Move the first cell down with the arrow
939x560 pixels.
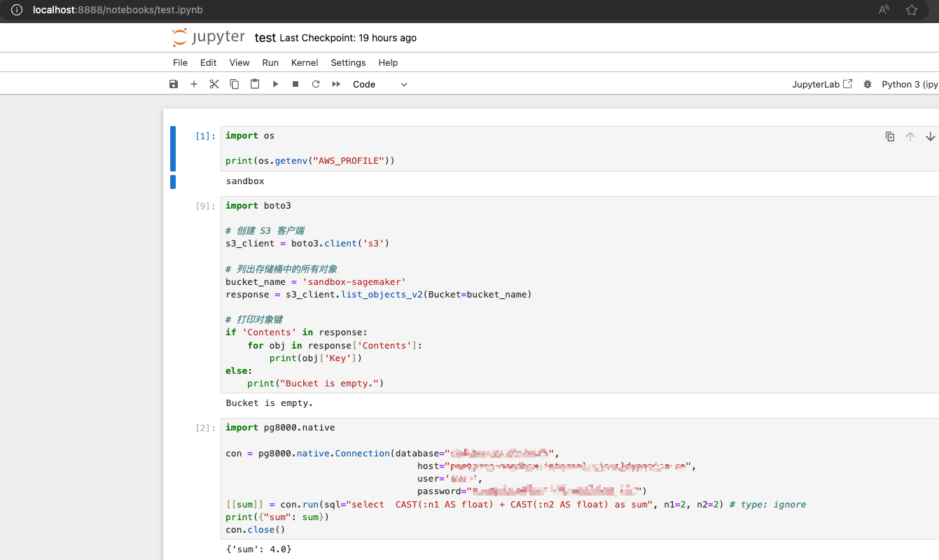(931, 136)
